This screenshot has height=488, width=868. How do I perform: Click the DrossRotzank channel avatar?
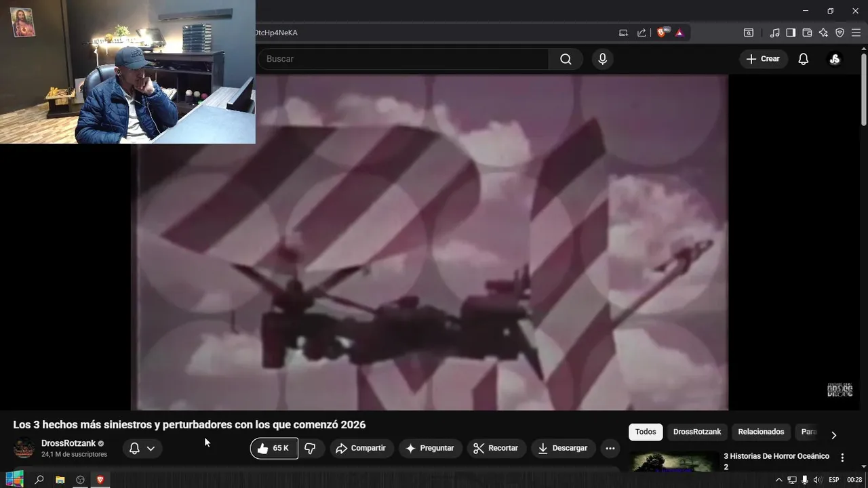[x=24, y=449]
